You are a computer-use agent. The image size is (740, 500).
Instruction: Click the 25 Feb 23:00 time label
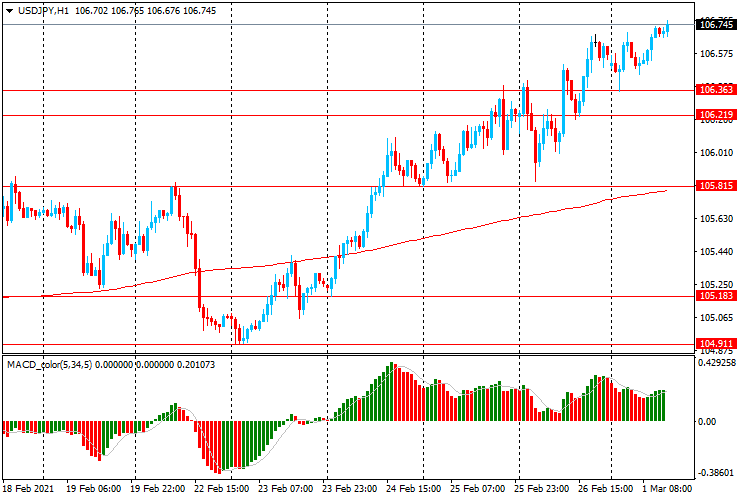[x=542, y=488]
